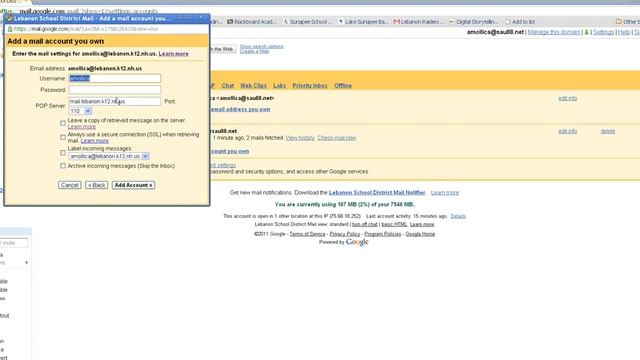Switch to the Labs settings tab

pyautogui.click(x=280, y=85)
